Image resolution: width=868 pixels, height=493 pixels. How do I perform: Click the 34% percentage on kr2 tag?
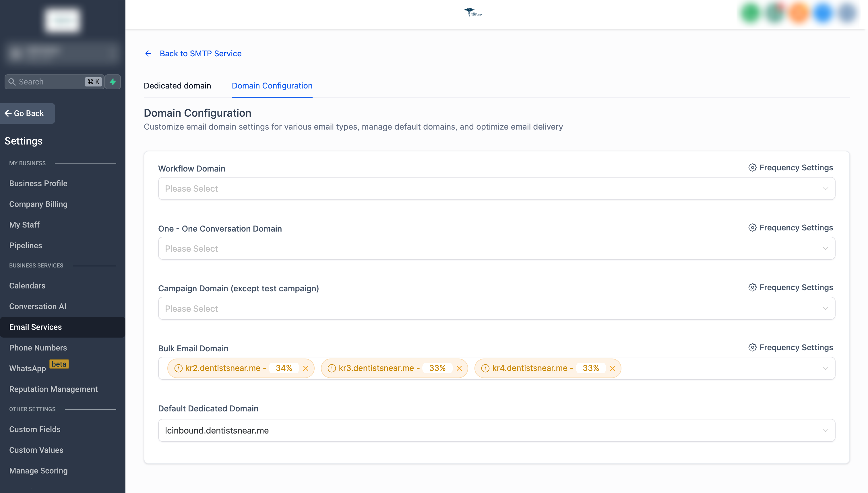tap(284, 368)
